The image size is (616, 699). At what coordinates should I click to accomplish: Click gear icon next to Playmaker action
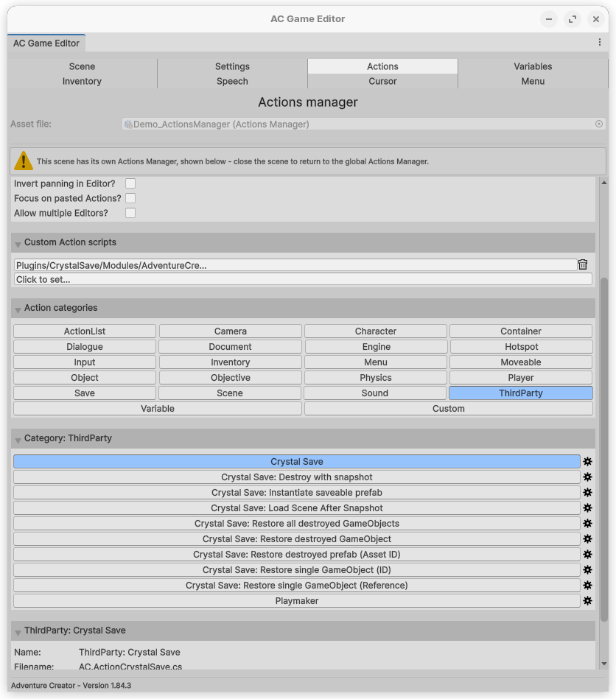click(587, 601)
